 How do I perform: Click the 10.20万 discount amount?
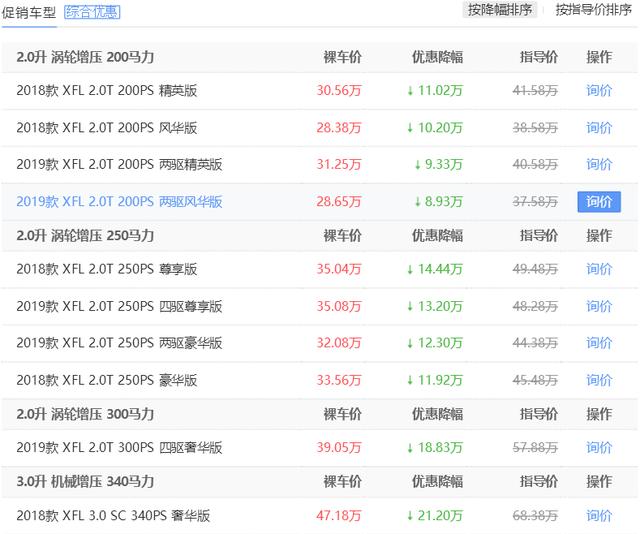435,128
